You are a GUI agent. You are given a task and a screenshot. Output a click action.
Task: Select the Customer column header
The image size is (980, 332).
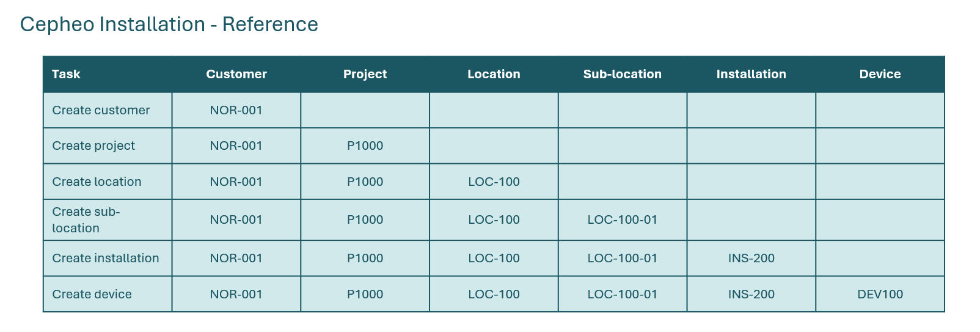[236, 74]
